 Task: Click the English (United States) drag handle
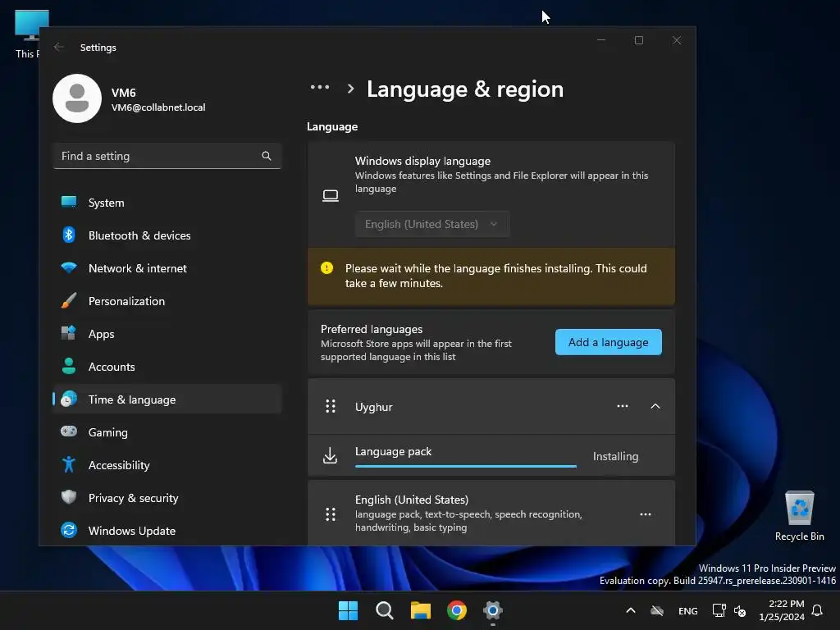coord(331,514)
